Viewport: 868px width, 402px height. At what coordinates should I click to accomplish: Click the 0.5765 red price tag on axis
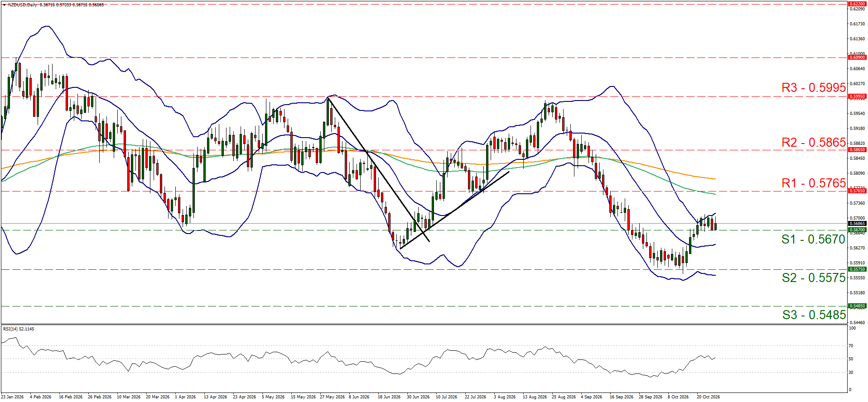click(857, 191)
